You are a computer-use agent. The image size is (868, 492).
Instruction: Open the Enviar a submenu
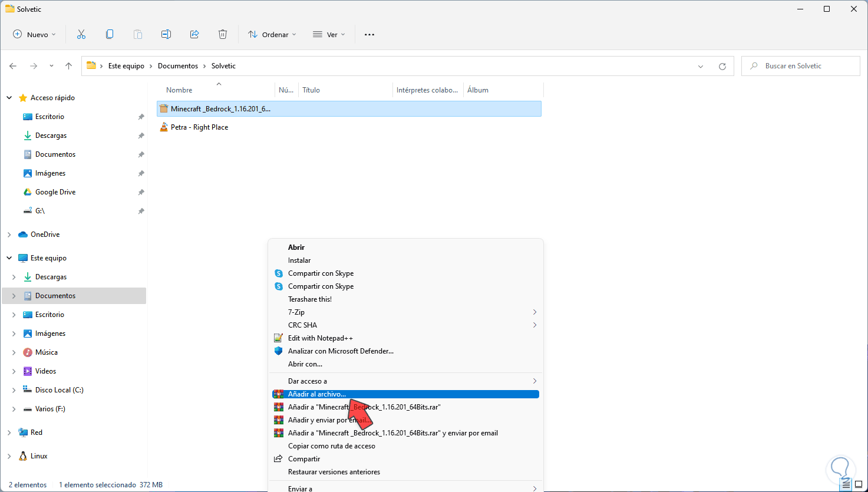point(404,488)
